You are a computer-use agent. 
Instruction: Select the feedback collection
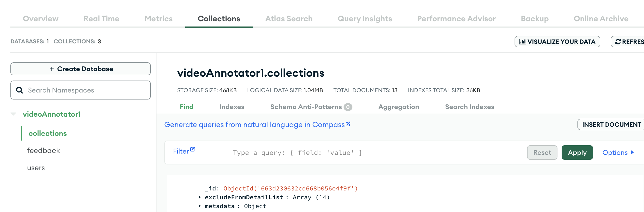[43, 150]
